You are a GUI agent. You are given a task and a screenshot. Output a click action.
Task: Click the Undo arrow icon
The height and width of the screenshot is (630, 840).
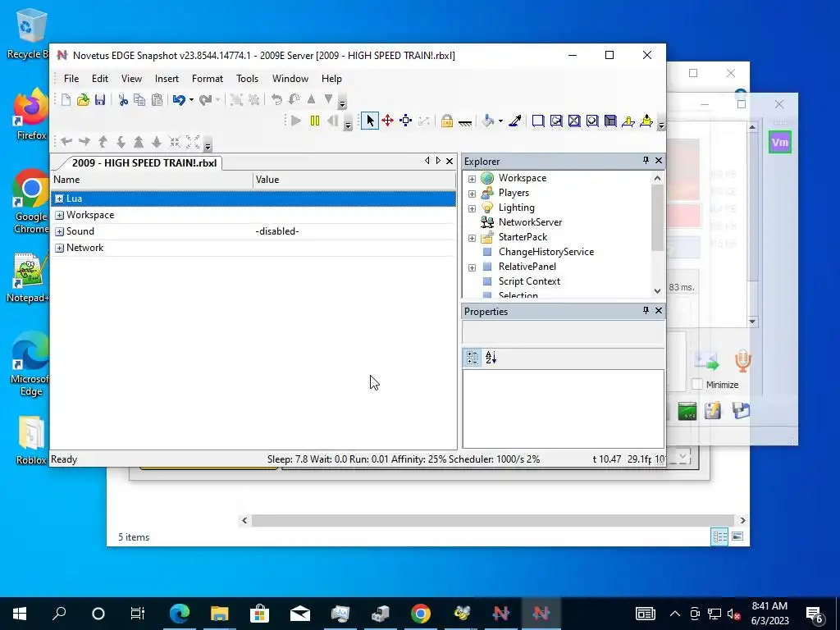click(179, 99)
